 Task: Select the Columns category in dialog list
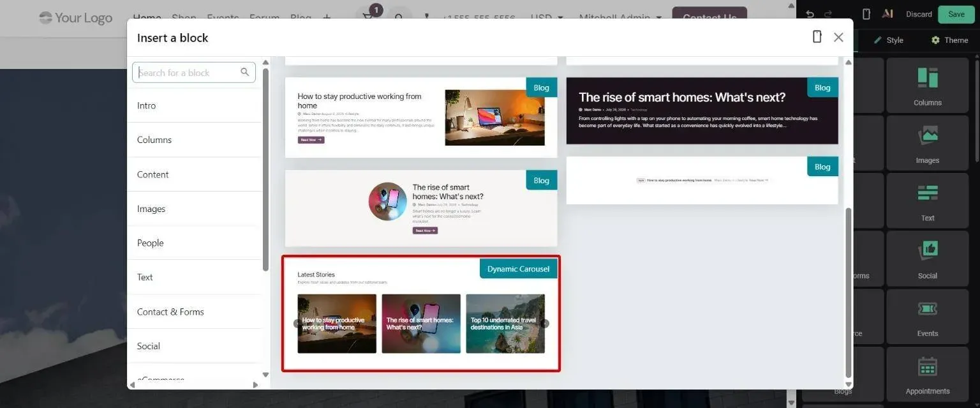pyautogui.click(x=195, y=140)
